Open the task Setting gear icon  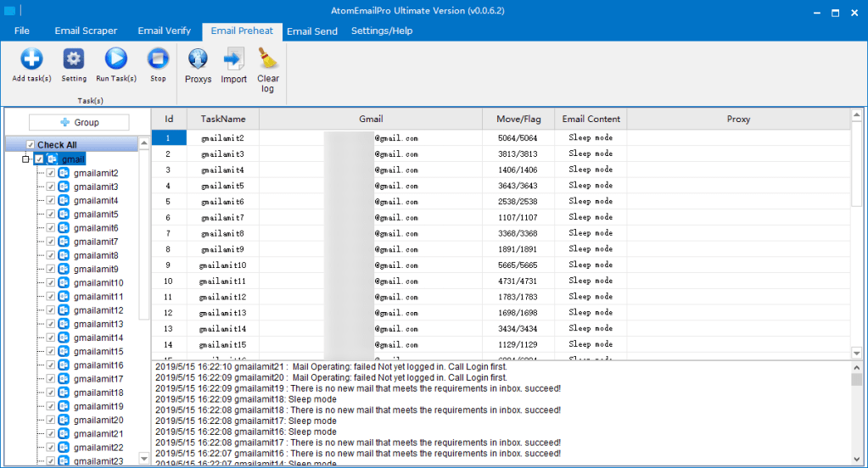(x=74, y=59)
